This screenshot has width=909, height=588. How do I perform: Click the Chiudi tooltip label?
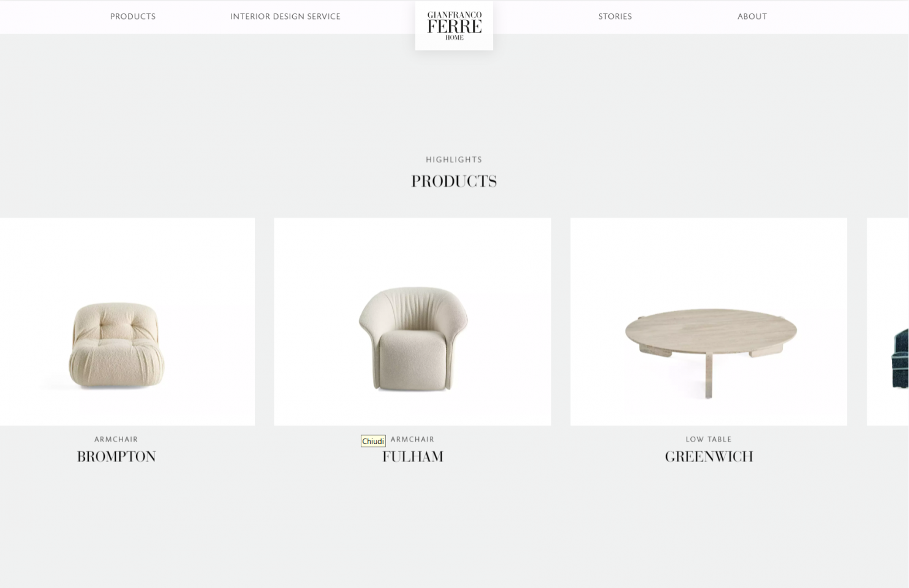point(373,441)
